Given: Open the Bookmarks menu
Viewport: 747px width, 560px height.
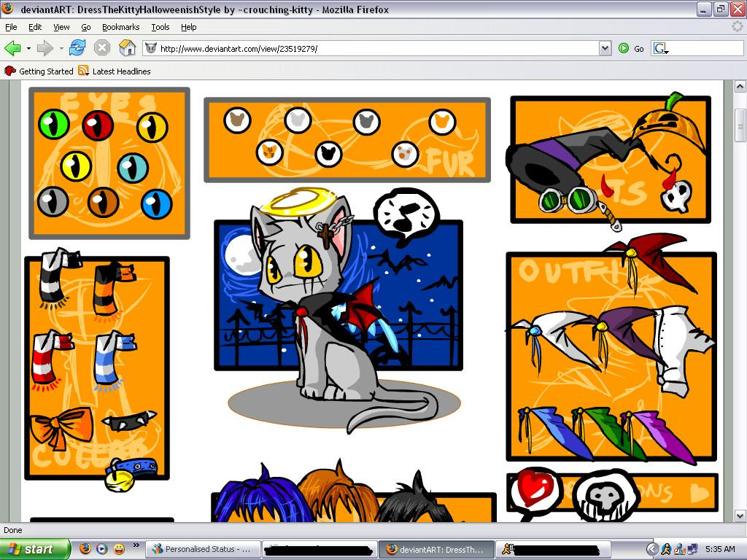Looking at the screenshot, I should click(x=121, y=27).
